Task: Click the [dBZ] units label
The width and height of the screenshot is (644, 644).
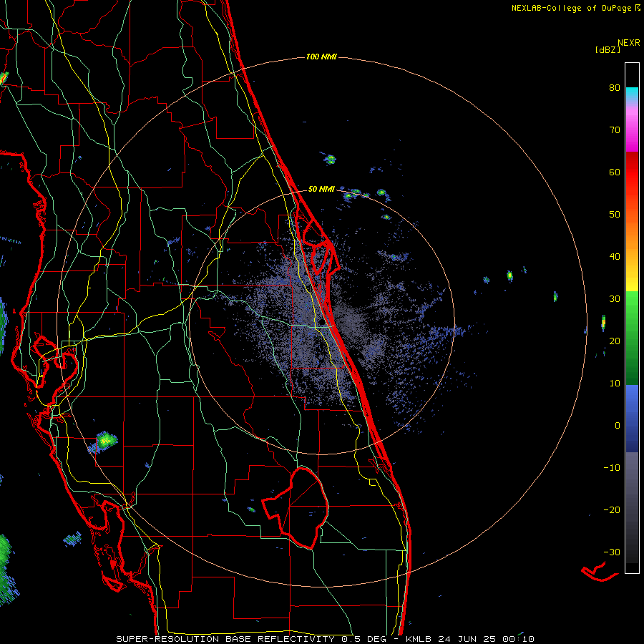Action: pos(608,49)
